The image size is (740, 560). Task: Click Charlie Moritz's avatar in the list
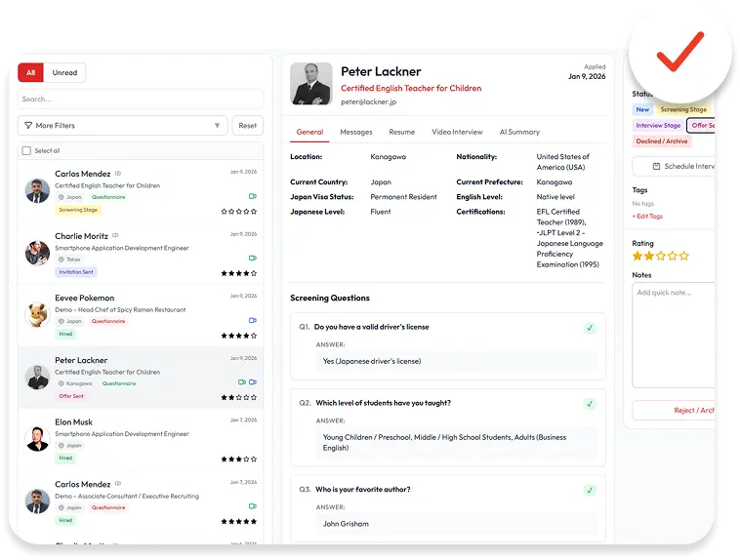[37, 253]
